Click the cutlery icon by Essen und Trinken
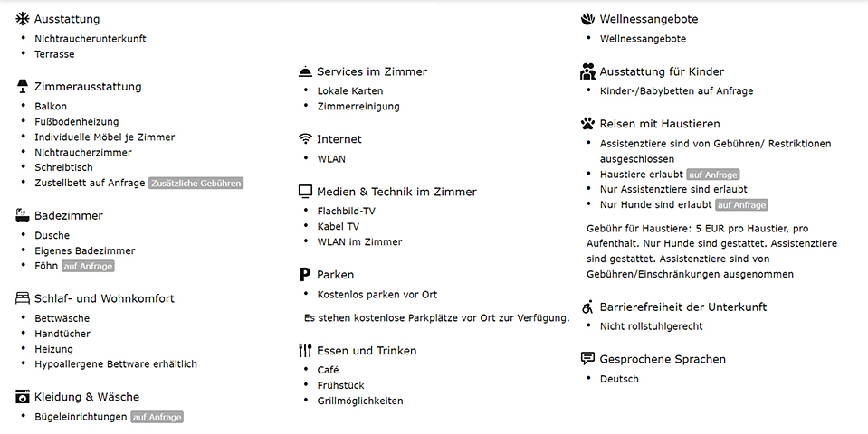Screen dimensions: 868x434 305,350
